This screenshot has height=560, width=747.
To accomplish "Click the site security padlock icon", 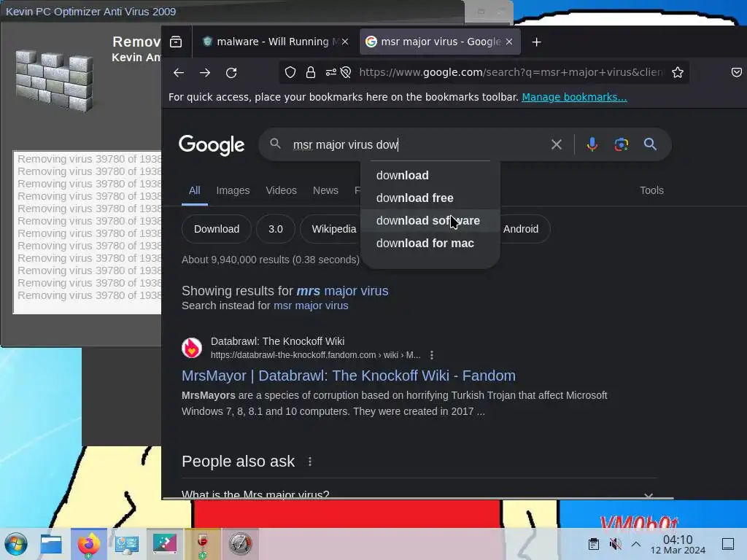I will pyautogui.click(x=311, y=72).
